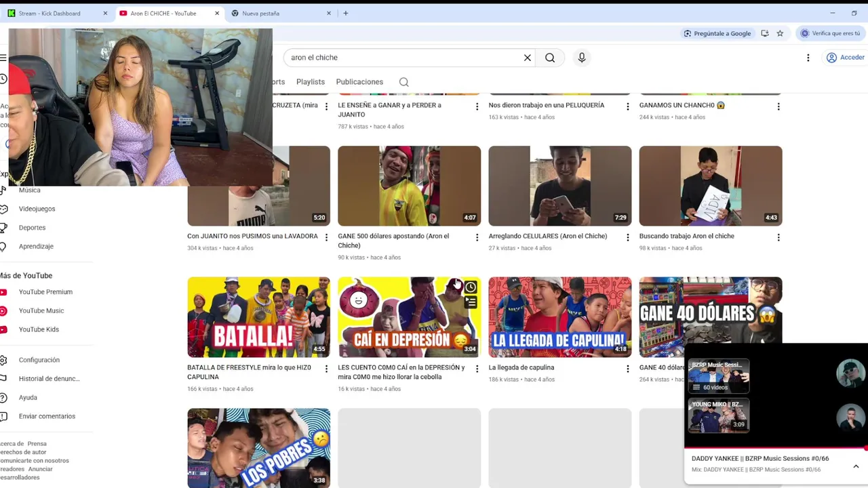This screenshot has height=488, width=868.
Task: Bookmark this page with star icon
Action: click(x=780, y=33)
